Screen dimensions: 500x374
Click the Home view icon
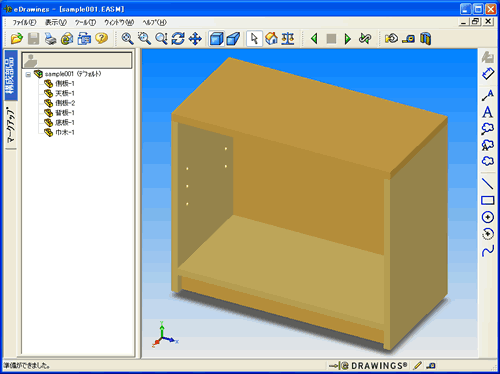click(271, 39)
